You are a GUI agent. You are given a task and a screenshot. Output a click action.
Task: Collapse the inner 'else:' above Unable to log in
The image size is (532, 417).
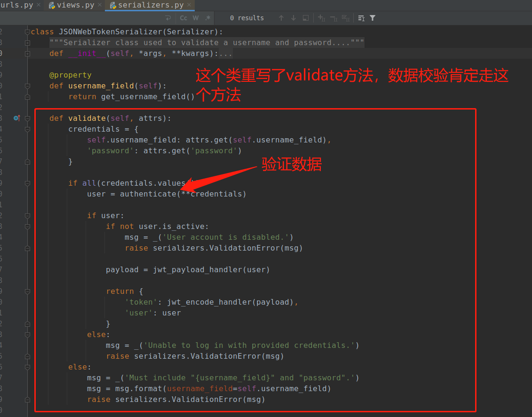27,335
